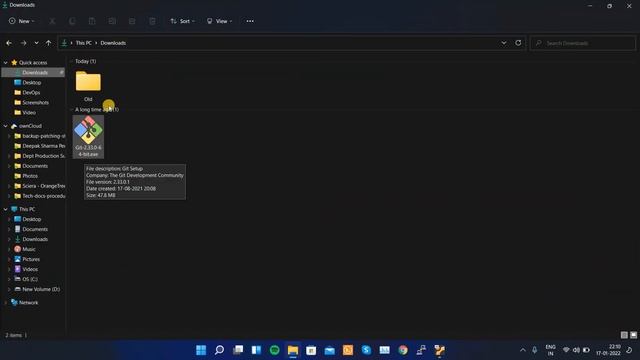Open taskbar Search

coord(219,350)
